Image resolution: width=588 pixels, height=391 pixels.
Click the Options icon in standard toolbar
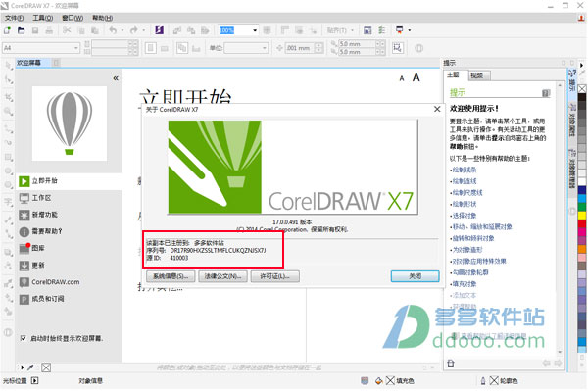pyautogui.click(x=382, y=30)
